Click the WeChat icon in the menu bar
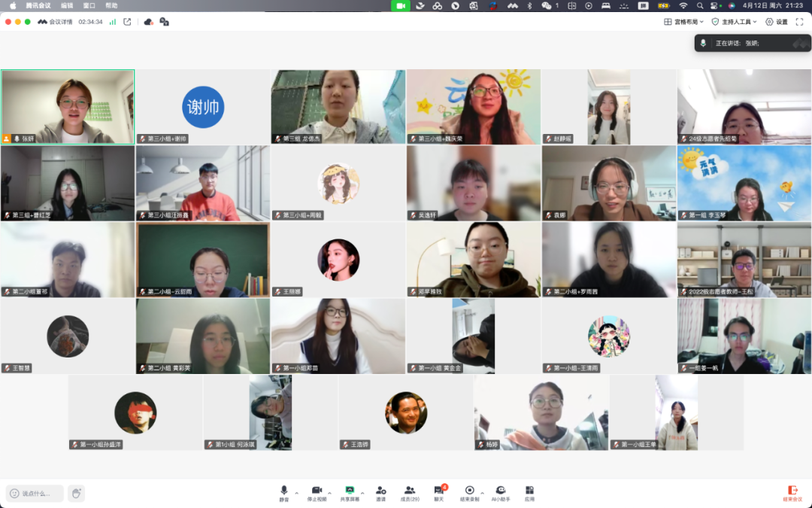Screen dimensions: 812x508 (547, 6)
